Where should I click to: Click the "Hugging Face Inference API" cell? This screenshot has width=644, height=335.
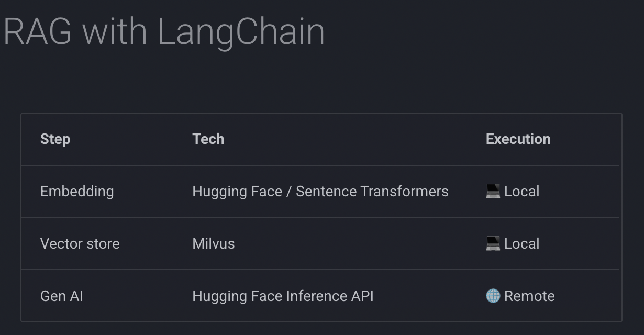click(283, 296)
